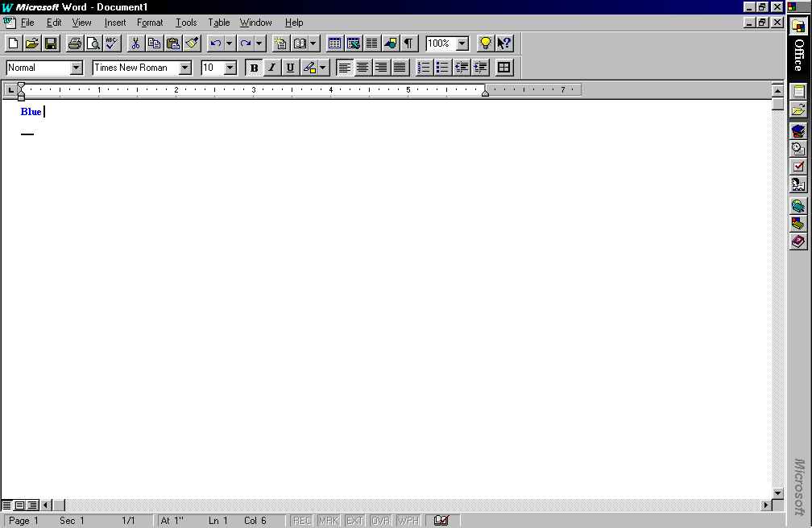Screen dimensions: 812x528
Task: Toggle Italic formatting
Action: pos(272,68)
